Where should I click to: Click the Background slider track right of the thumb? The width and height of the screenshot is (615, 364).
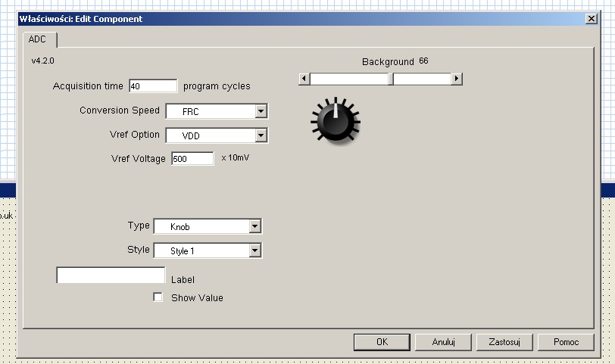tap(423, 79)
